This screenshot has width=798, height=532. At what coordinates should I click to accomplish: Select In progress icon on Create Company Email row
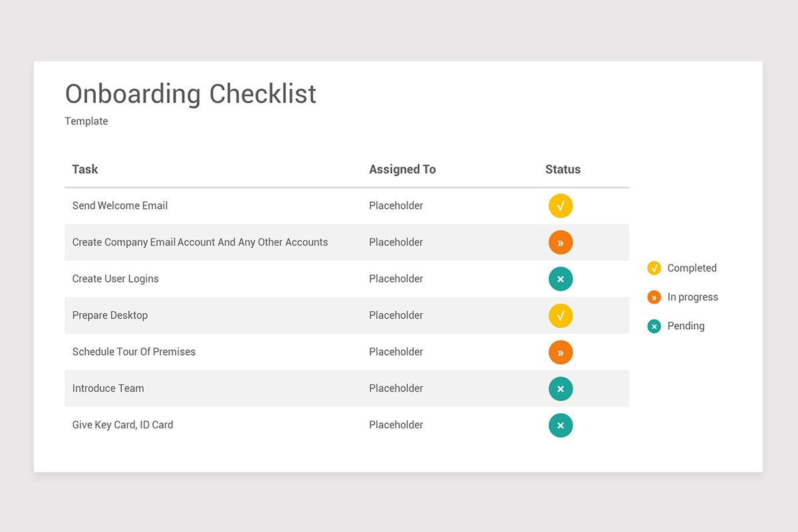pos(561,243)
